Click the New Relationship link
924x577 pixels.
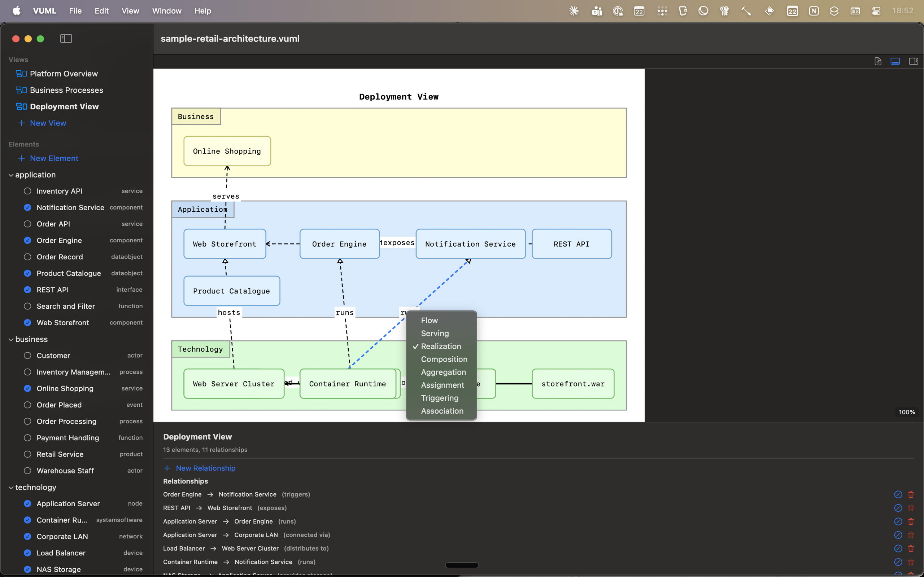pyautogui.click(x=205, y=468)
